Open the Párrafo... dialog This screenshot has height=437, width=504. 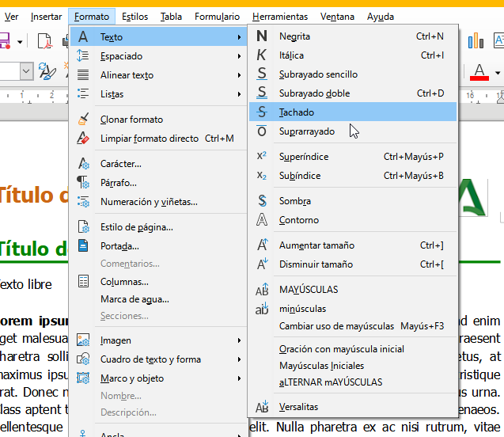point(118,183)
